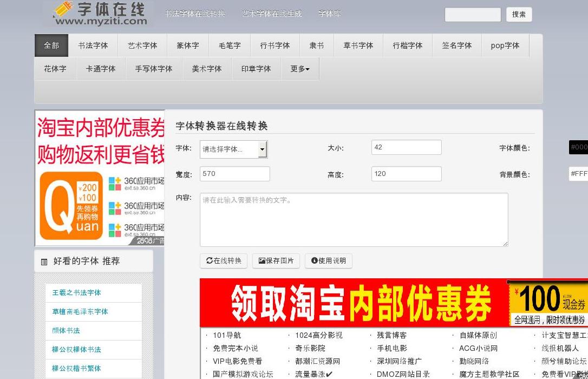Click the 搜索 search button
Screen dimensions: 588x379
[x=519, y=14]
